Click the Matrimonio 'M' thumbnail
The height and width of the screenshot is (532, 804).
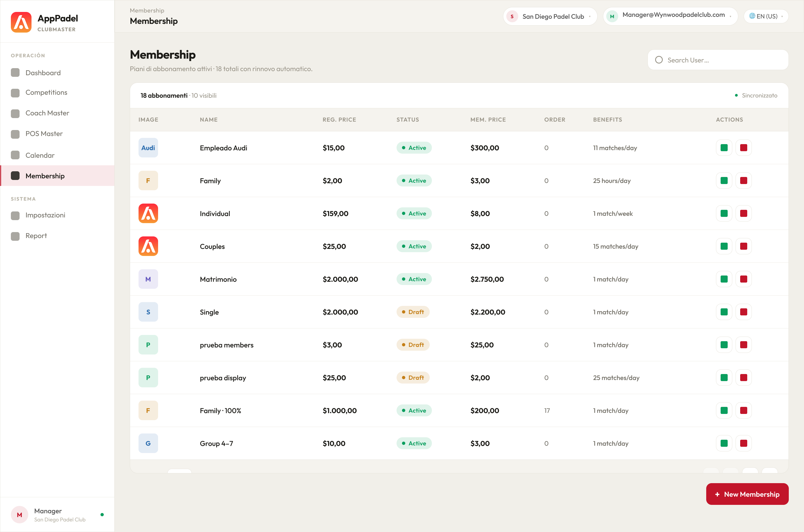coord(148,279)
